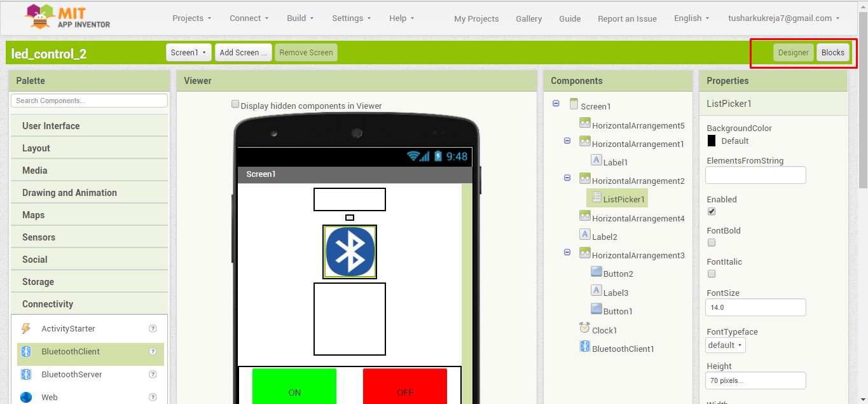Open the Build menu
This screenshot has width=868, height=404.
(x=300, y=18)
